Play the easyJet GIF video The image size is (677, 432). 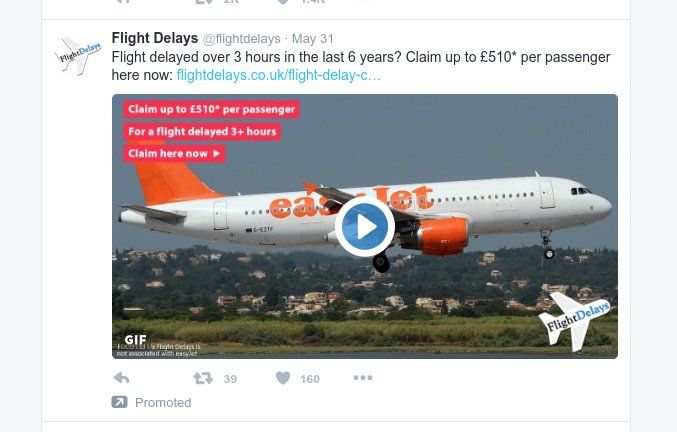coord(364,227)
